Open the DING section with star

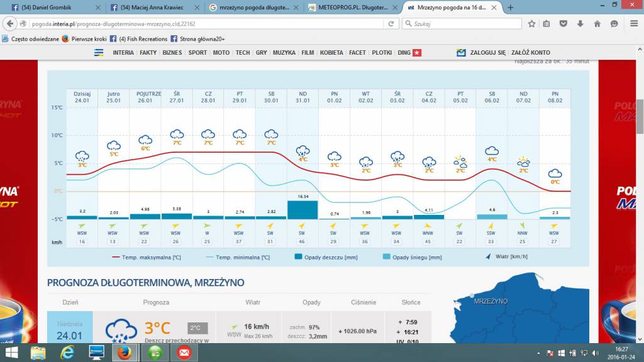(409, 53)
